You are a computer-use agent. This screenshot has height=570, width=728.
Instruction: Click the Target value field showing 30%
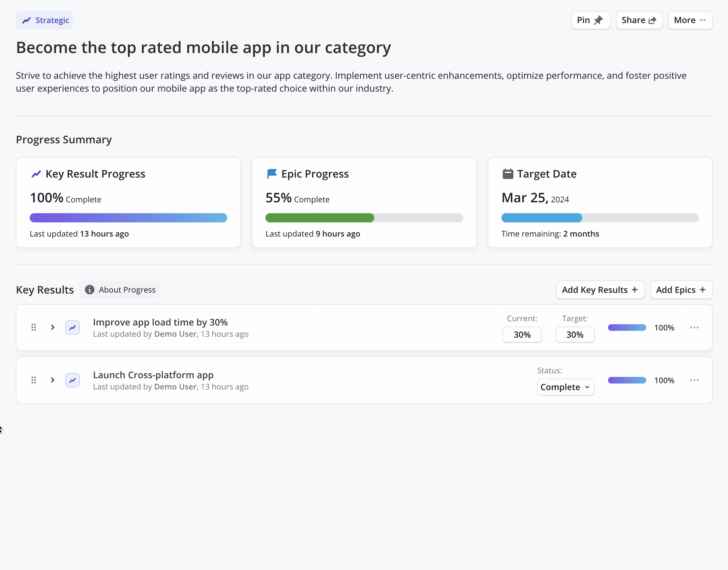click(x=574, y=335)
